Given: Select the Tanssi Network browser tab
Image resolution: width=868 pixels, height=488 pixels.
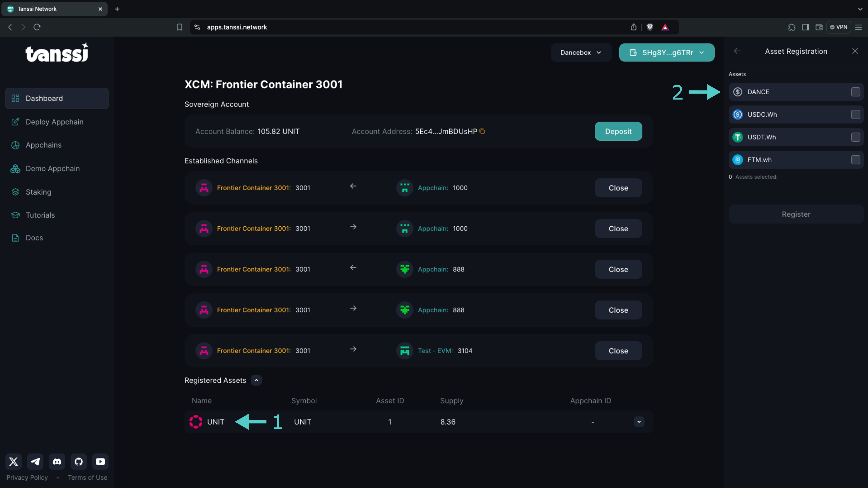Looking at the screenshot, I should coord(54,9).
